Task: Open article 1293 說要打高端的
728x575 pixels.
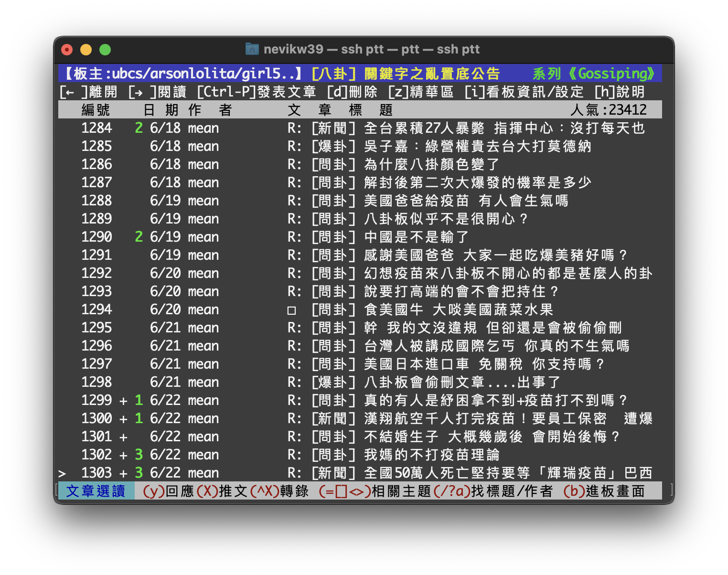Action: click(360, 291)
